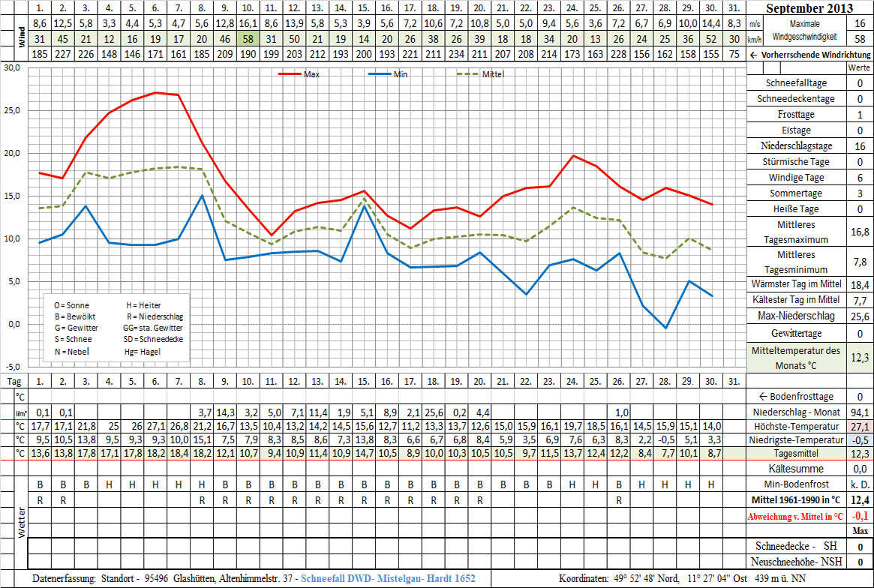This screenshot has height=588, width=874.
Task: Click the weather symbol legend box
Action: [119, 328]
